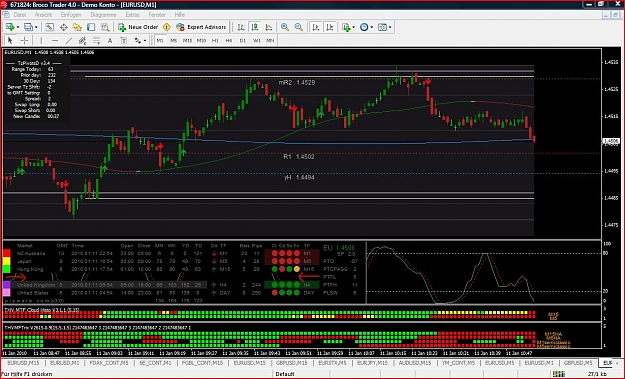625x379 pixels.
Task: Open a new chart window
Action: click(10, 27)
